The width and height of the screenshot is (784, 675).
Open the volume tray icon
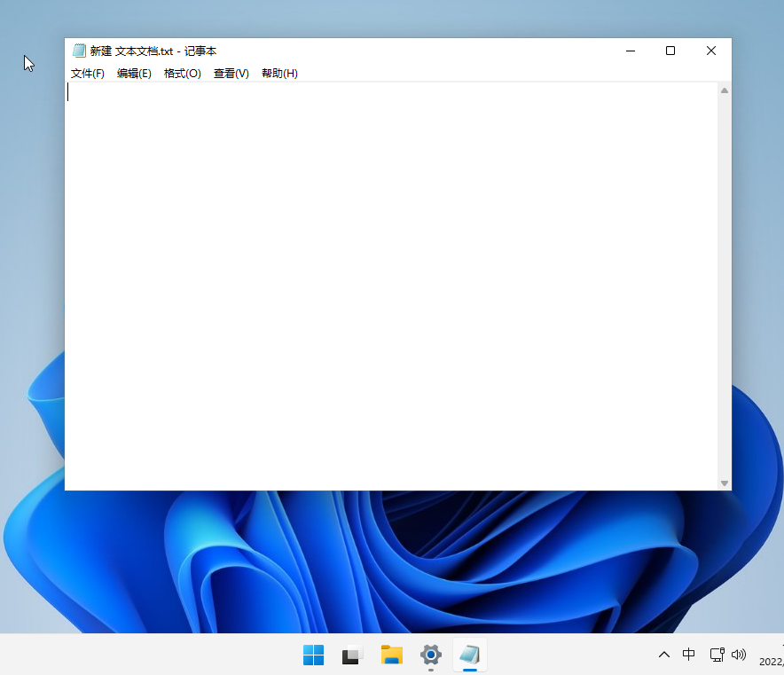(739, 655)
